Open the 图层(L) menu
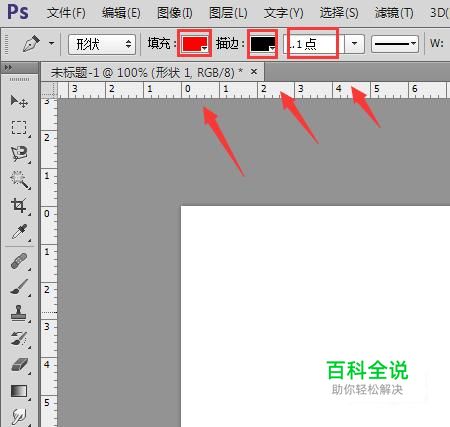This screenshot has width=450, height=427. pyautogui.click(x=228, y=13)
